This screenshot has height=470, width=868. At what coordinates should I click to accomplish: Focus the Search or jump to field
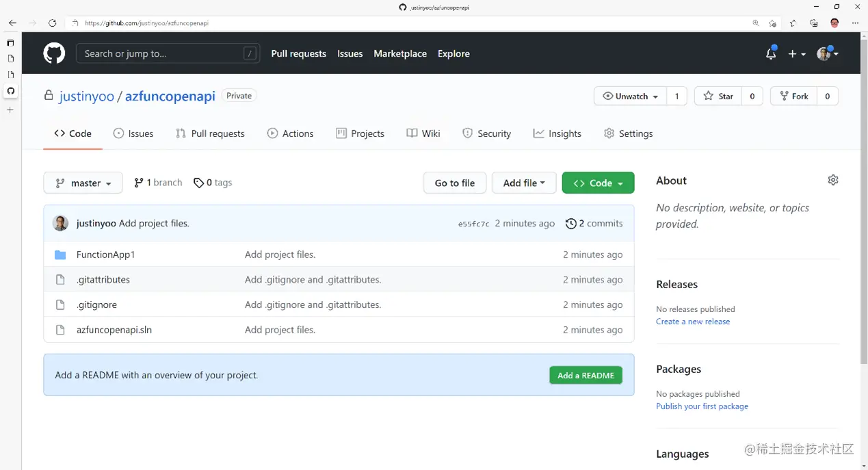pos(168,53)
